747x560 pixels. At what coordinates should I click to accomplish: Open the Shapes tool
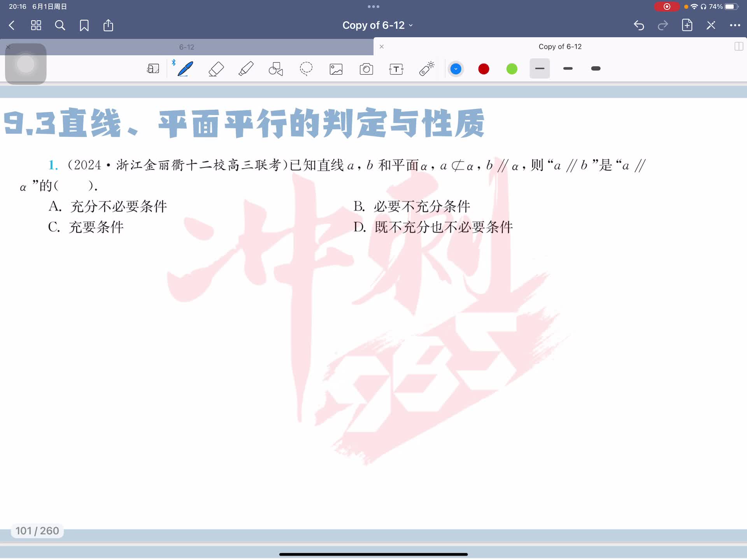[276, 69]
